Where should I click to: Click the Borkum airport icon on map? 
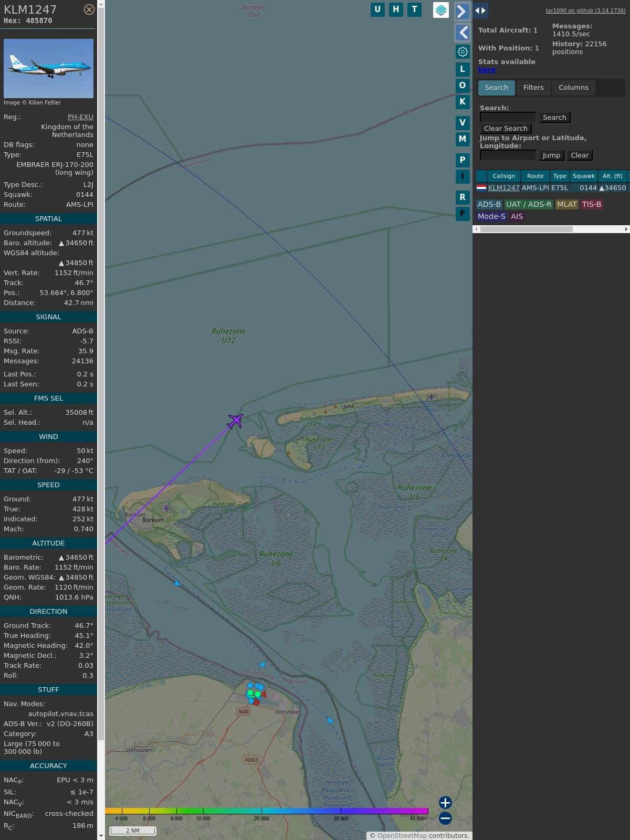[x=166, y=508]
